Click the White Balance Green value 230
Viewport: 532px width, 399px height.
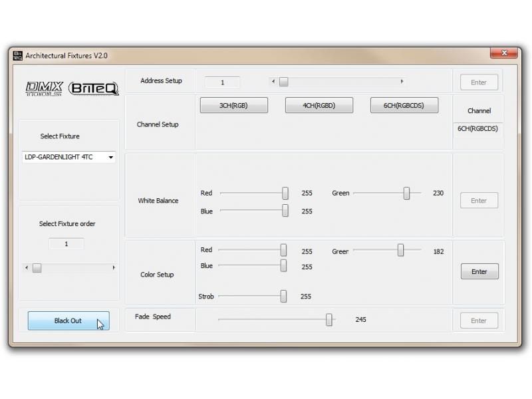pos(438,193)
